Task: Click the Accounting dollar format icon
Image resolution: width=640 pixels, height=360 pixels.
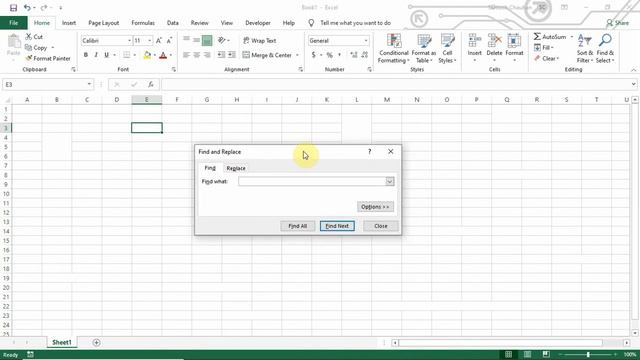Action: [x=313, y=55]
